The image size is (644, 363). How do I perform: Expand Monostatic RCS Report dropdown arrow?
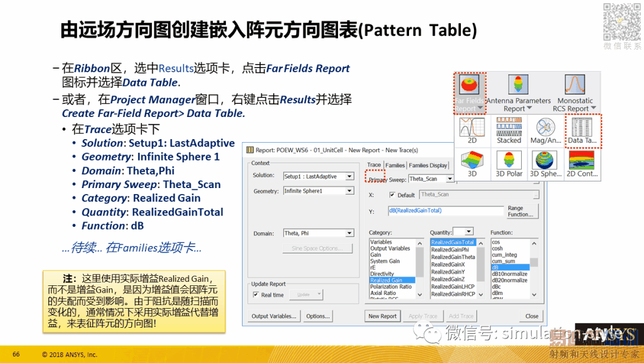(593, 108)
